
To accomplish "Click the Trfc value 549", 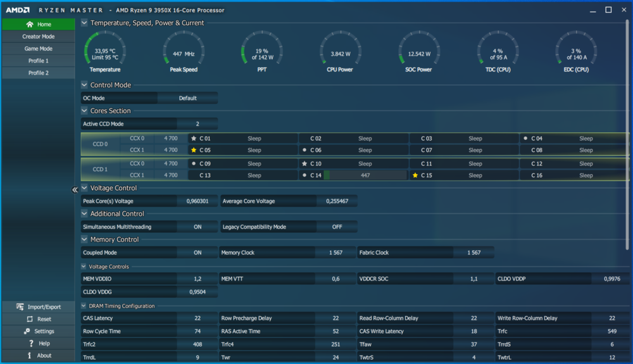I will tap(612, 331).
